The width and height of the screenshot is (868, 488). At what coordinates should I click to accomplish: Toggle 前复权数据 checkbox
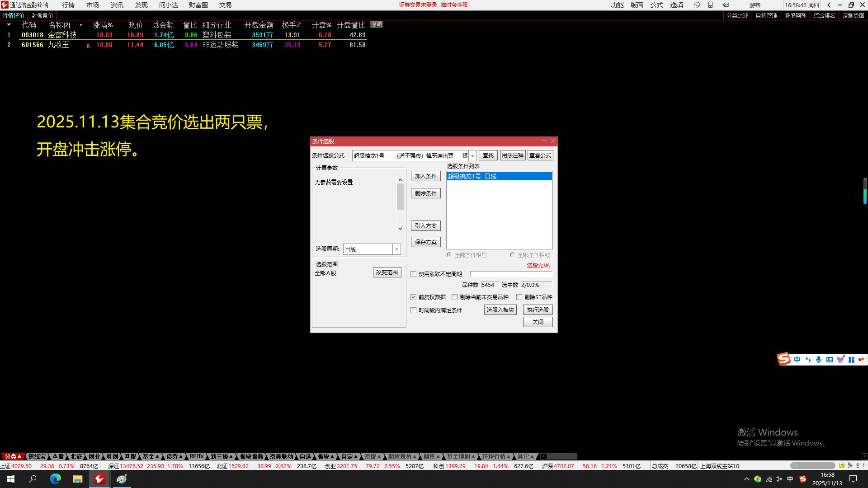click(x=413, y=297)
